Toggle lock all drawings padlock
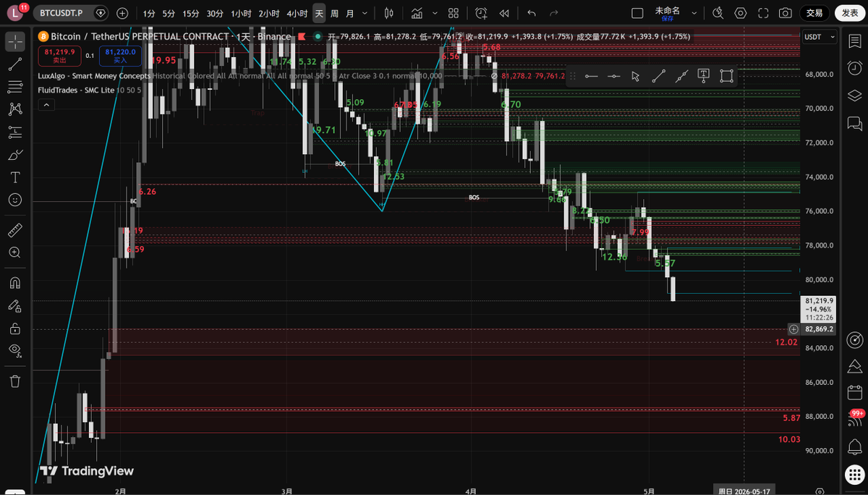868x495 pixels. 14,328
